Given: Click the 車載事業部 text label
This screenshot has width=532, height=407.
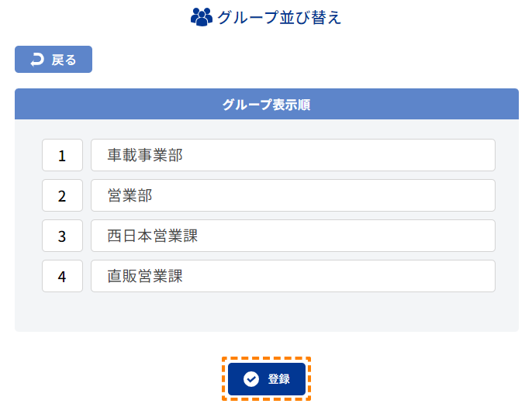Looking at the screenshot, I should 145,155.
